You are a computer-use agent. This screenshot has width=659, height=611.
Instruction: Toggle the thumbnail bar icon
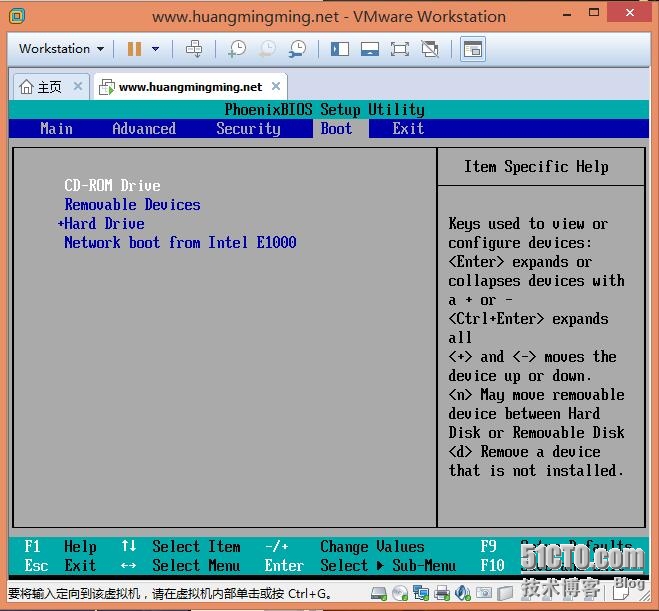tap(370, 49)
